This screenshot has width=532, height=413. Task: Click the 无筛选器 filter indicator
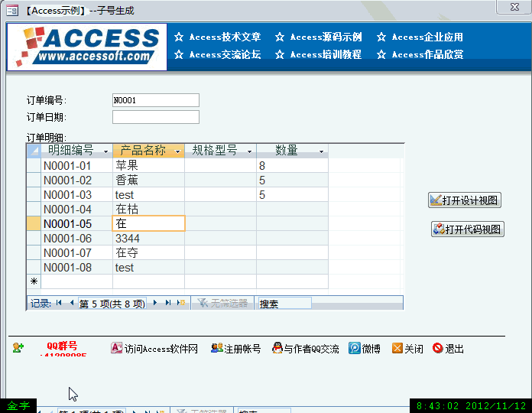coord(222,303)
